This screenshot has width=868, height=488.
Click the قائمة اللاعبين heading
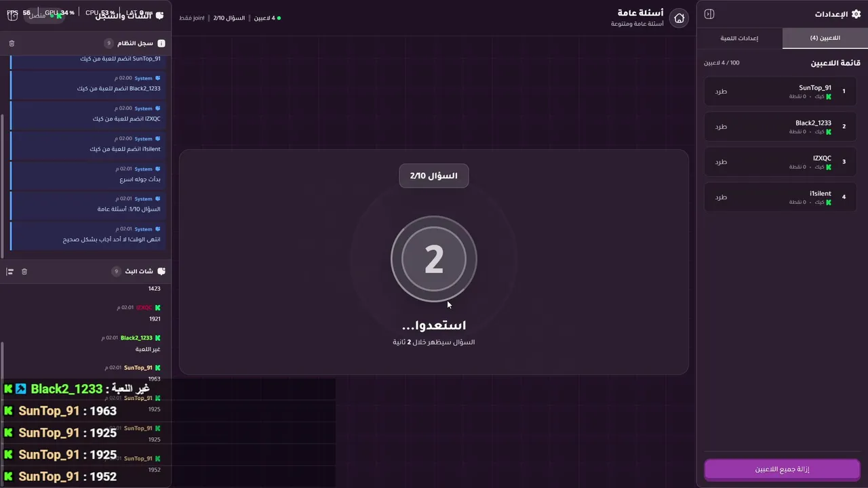835,63
